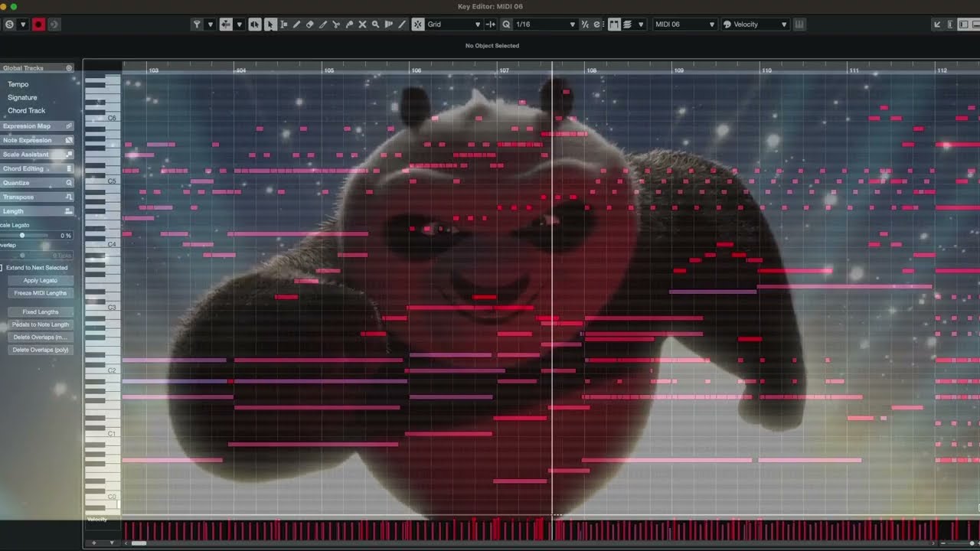Select the Trim tool

[322, 24]
